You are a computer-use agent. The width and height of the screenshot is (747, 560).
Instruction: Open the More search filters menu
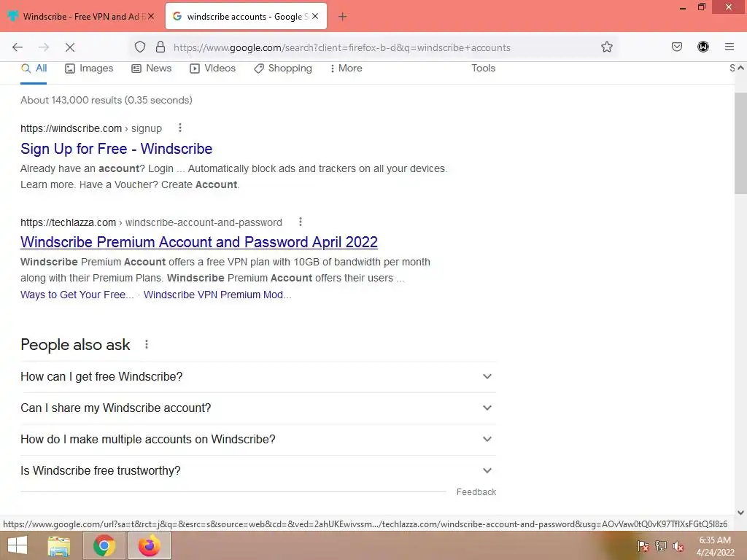coord(346,68)
